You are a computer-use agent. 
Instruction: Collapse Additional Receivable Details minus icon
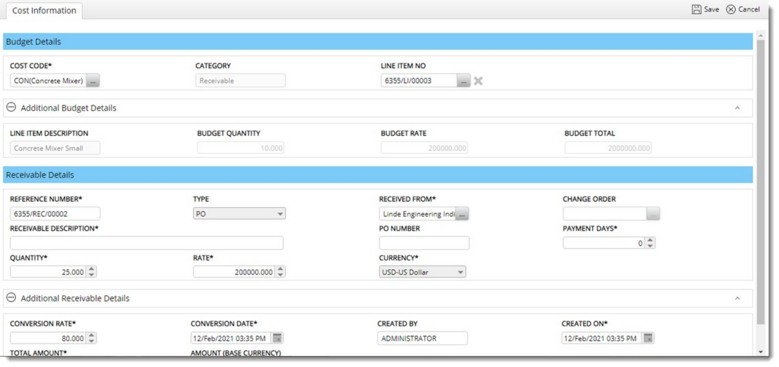coord(11,298)
